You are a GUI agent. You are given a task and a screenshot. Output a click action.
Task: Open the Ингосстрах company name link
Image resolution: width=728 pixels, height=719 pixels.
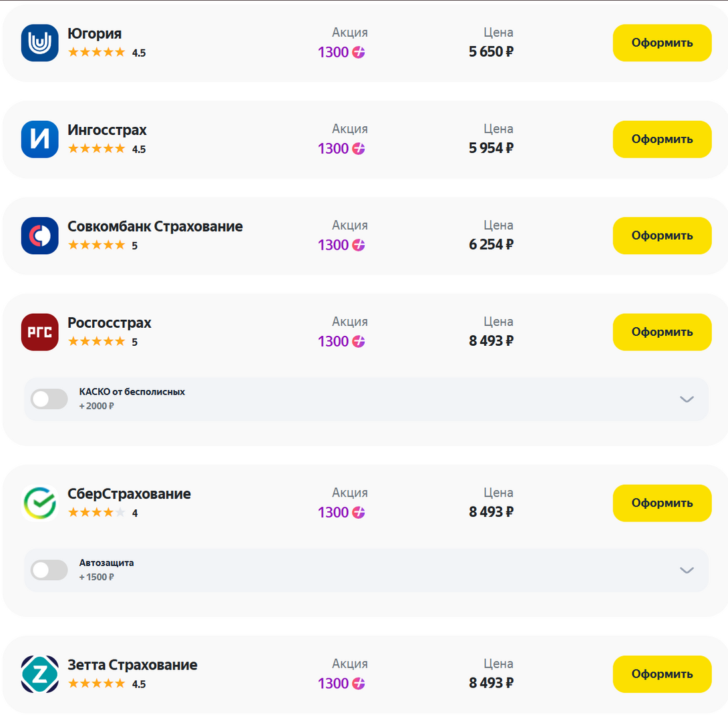107,130
